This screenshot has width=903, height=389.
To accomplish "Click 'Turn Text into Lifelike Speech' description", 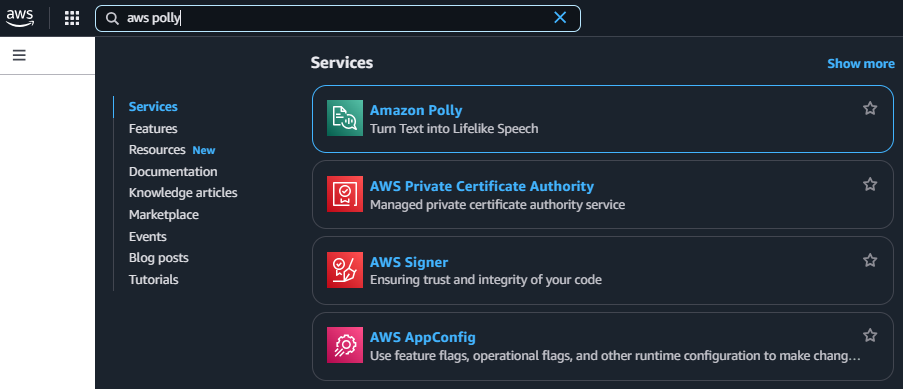I will (454, 129).
